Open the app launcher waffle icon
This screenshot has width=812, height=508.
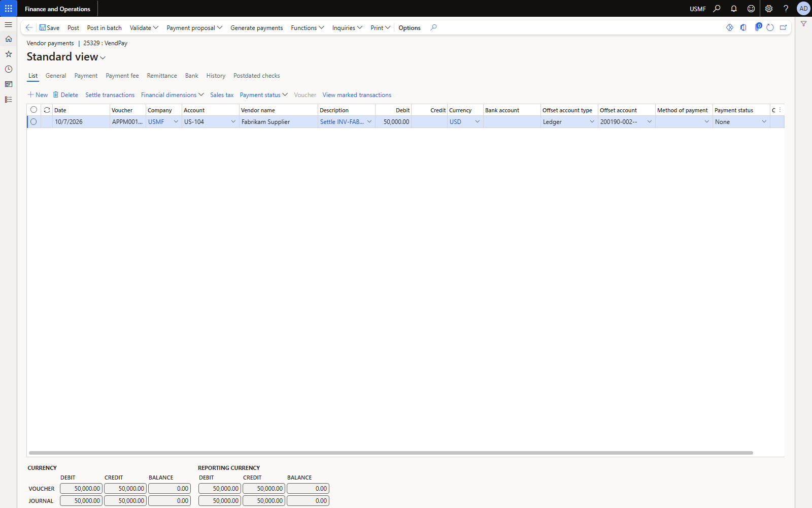pos(9,9)
